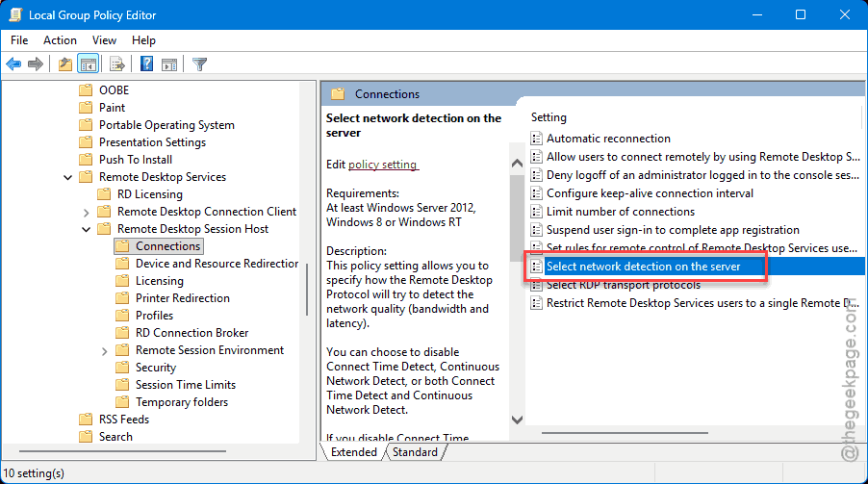Click the Filter funnel icon
This screenshot has width=868, height=484.
[199, 64]
